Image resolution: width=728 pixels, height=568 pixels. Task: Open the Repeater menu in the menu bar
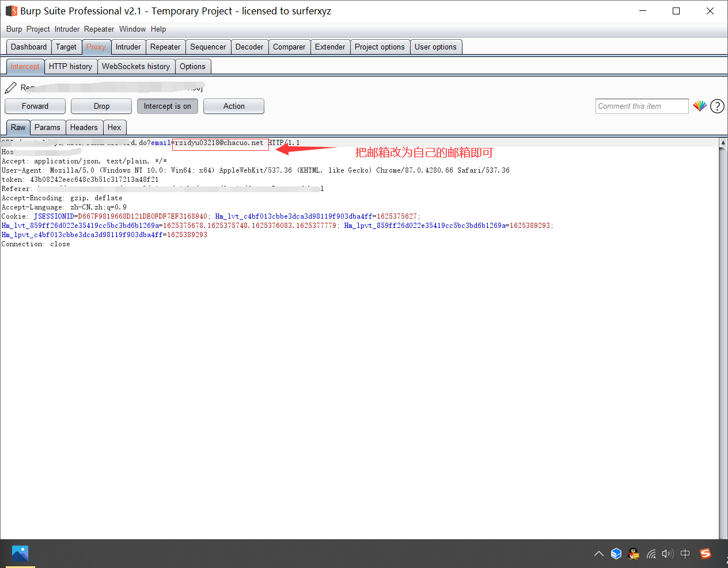(99, 29)
